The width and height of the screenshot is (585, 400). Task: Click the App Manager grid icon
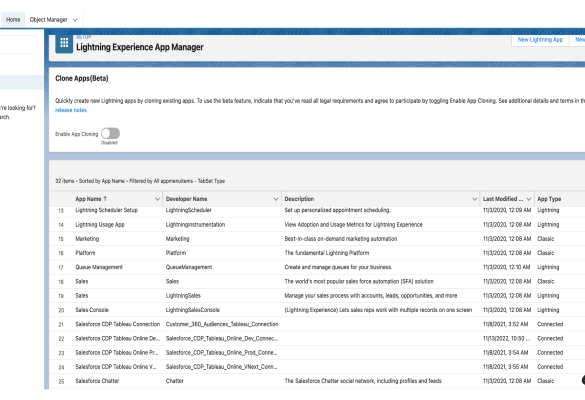tap(64, 43)
